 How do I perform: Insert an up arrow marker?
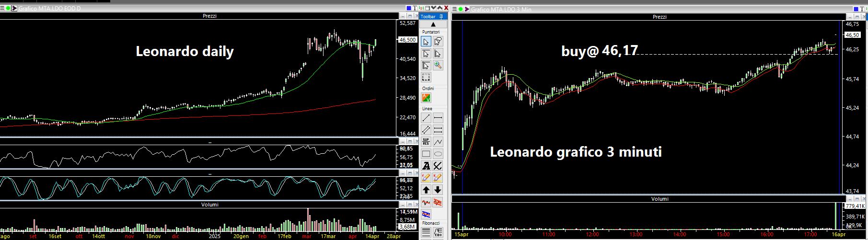tap(426, 190)
